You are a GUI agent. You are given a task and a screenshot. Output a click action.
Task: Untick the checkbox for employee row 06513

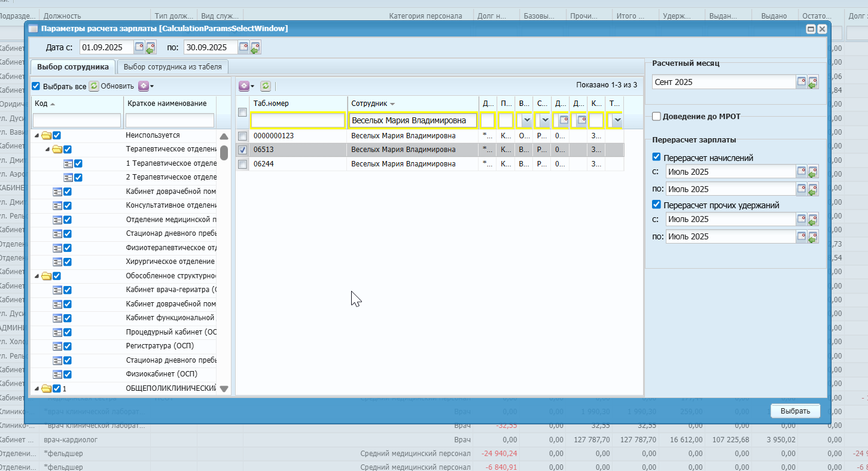tap(242, 150)
